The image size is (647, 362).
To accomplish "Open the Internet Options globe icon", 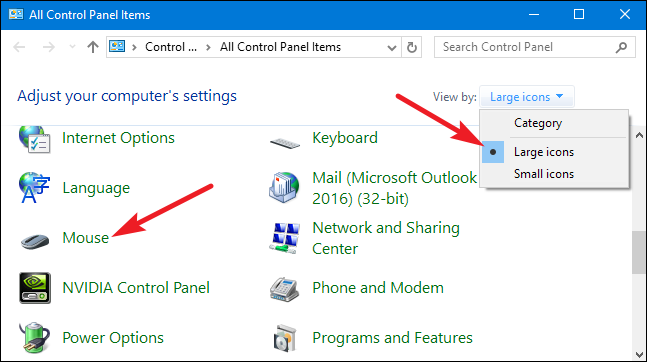I will (x=35, y=140).
